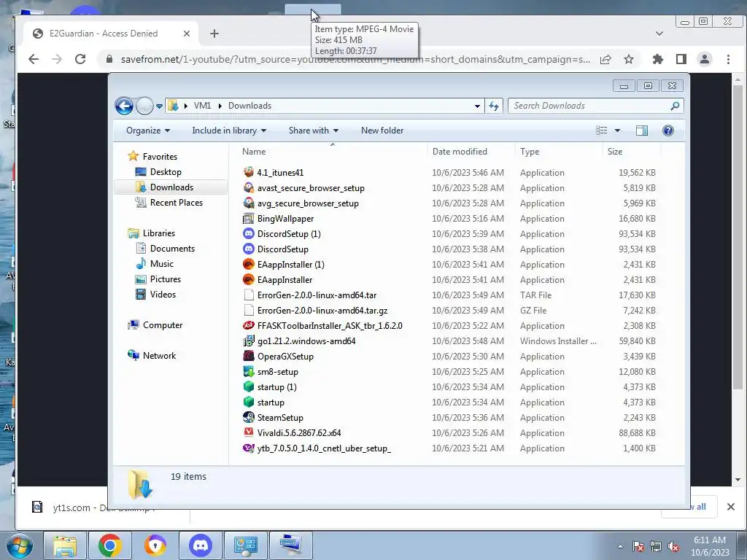Select Favorites in the navigation pane
Image resolution: width=747 pixels, height=560 pixels.
tap(160, 157)
